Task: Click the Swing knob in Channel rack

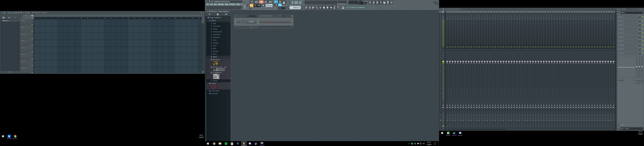Action: tap(283, 16)
